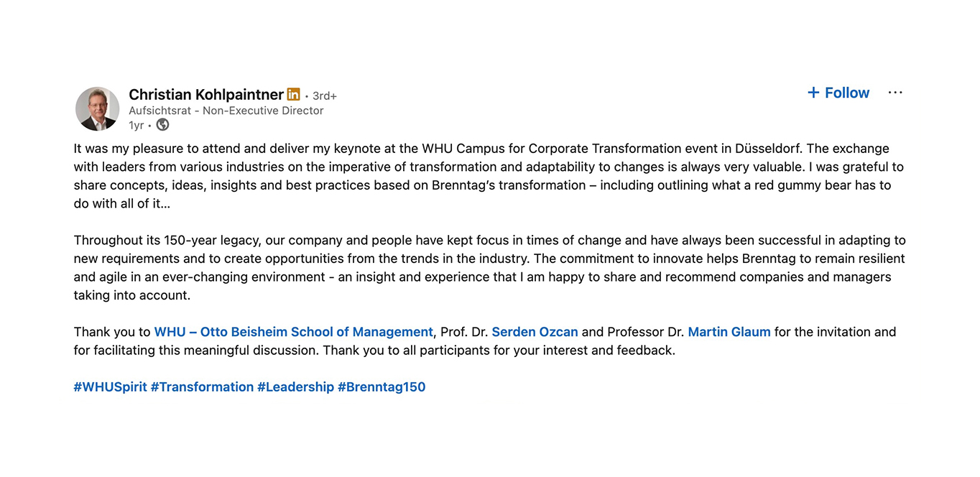The height and width of the screenshot is (477, 980).
Task: Visit Martin Glaum's profile link
Action: 729,332
